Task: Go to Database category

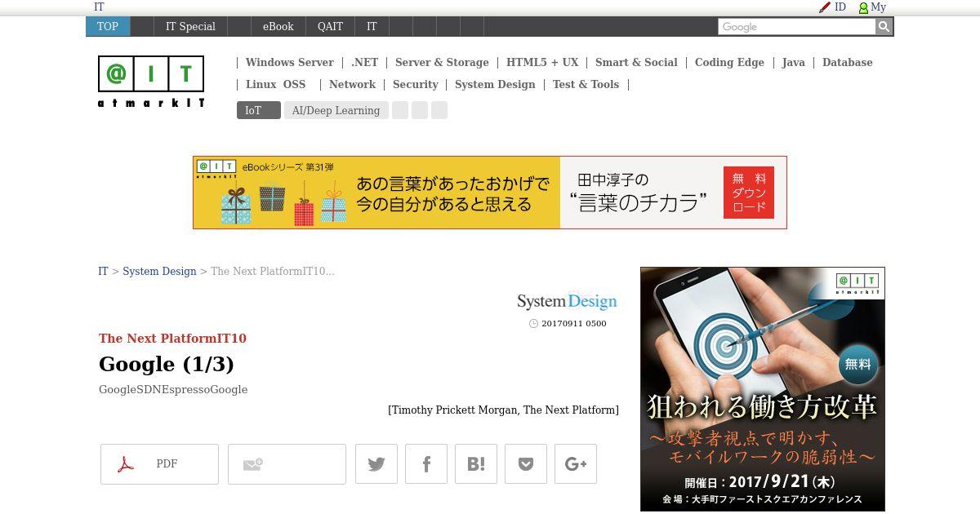Action: (847, 62)
